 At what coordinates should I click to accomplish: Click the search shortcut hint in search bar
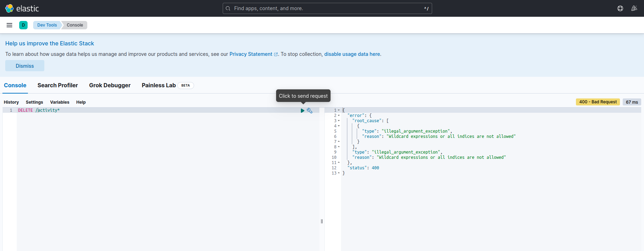click(426, 8)
